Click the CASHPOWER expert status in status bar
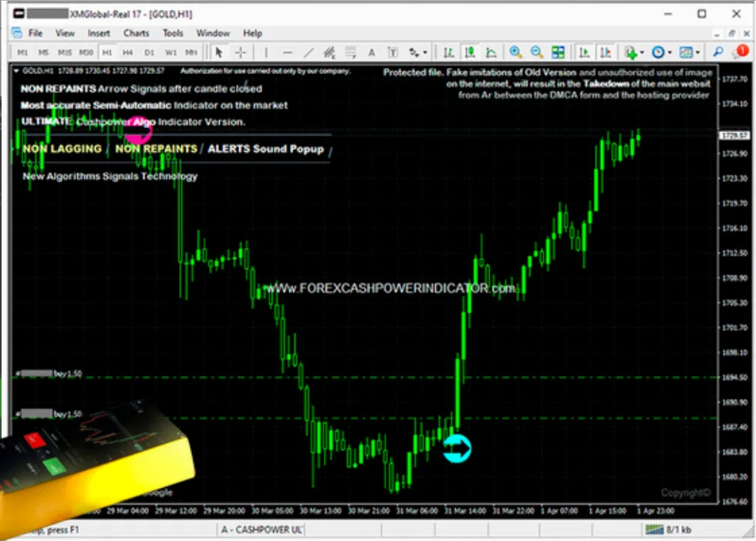This screenshot has height=541, width=756. click(263, 530)
